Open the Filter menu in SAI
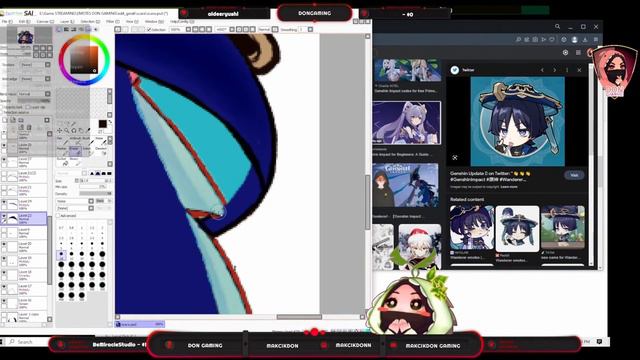Viewport: 640px width, 360px height. coord(112,21)
